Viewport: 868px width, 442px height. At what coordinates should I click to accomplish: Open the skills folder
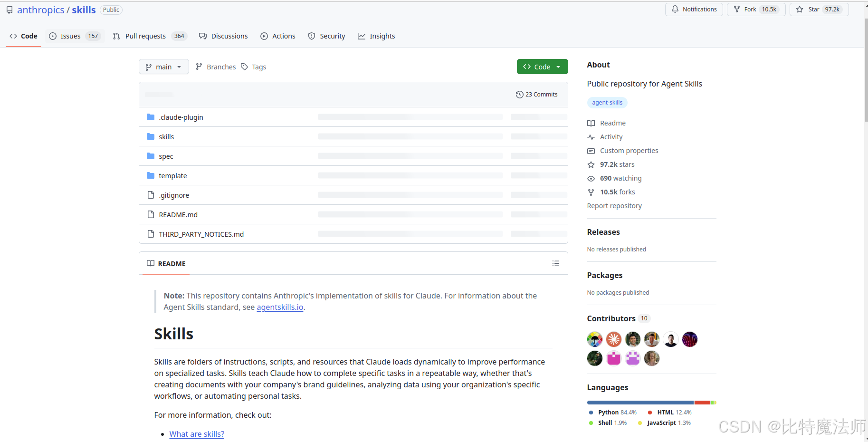[x=166, y=137]
